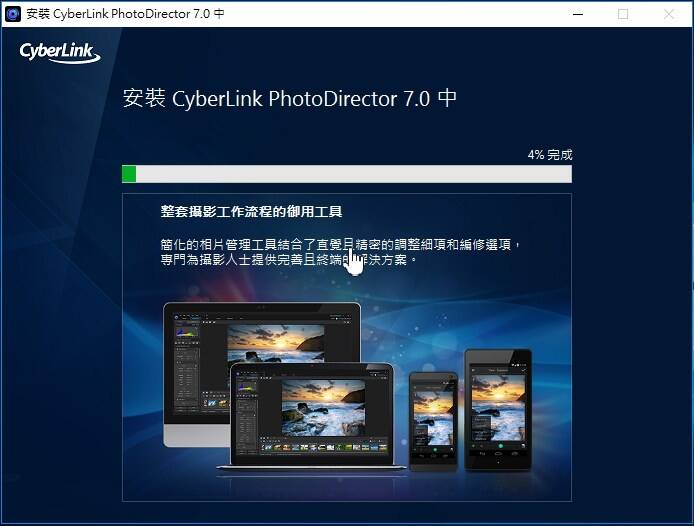Screen dimensions: 694x526
Task: Click the line starting '簡化的相片管理工具'
Action: [340, 244]
